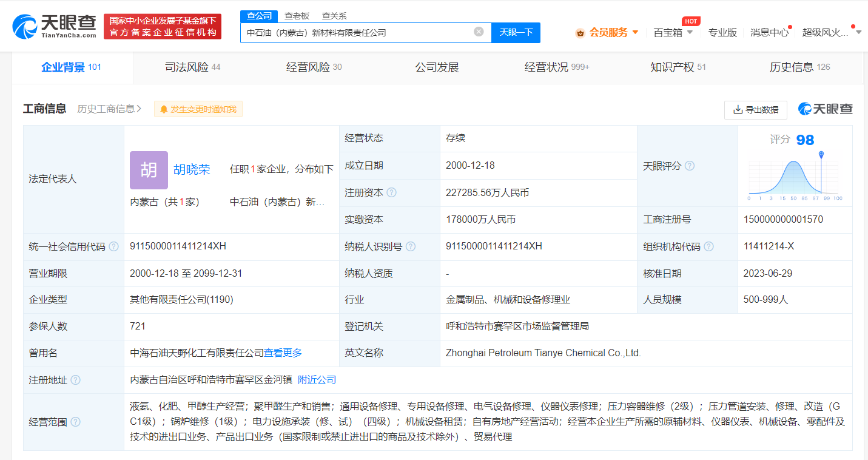Click 发生变更时通知我 bell button
The image size is (868, 460).
[198, 109]
